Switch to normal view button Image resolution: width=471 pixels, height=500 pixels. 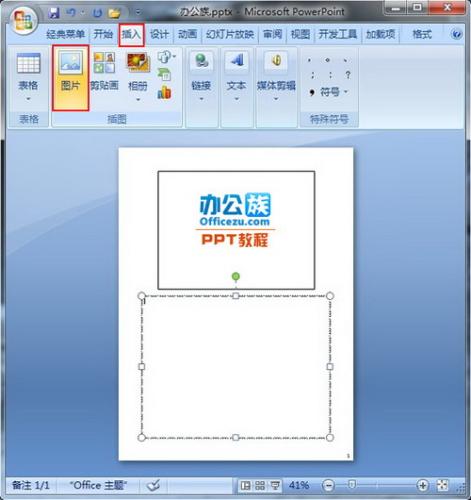click(245, 485)
